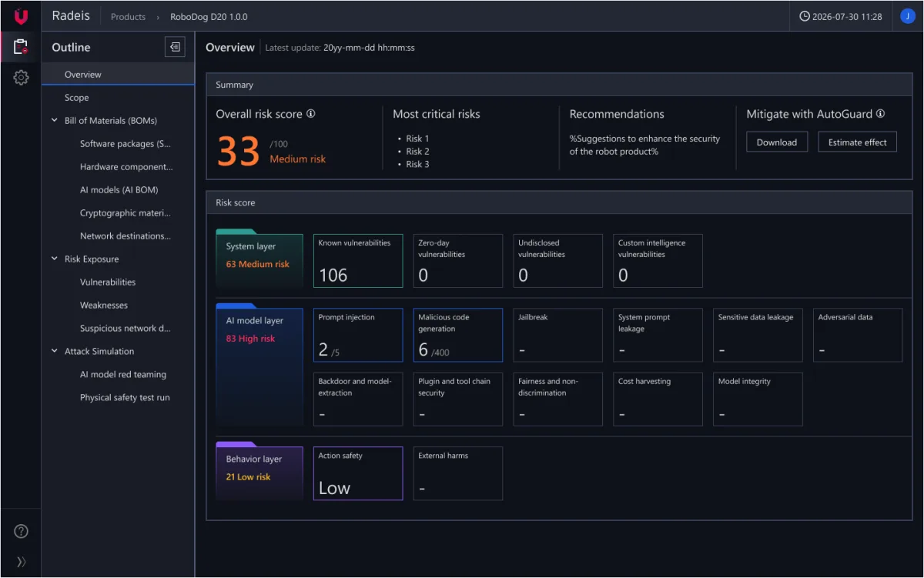
Task: Click Risk 1 in critical risks
Action: pyautogui.click(x=417, y=139)
